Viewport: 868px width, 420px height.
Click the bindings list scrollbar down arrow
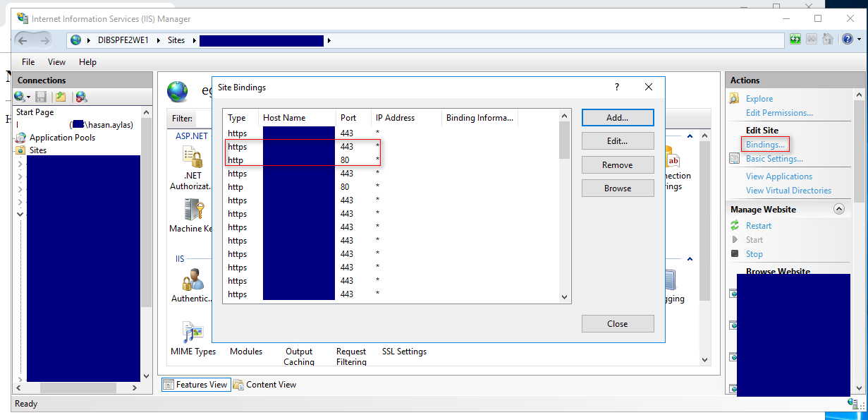pos(564,297)
